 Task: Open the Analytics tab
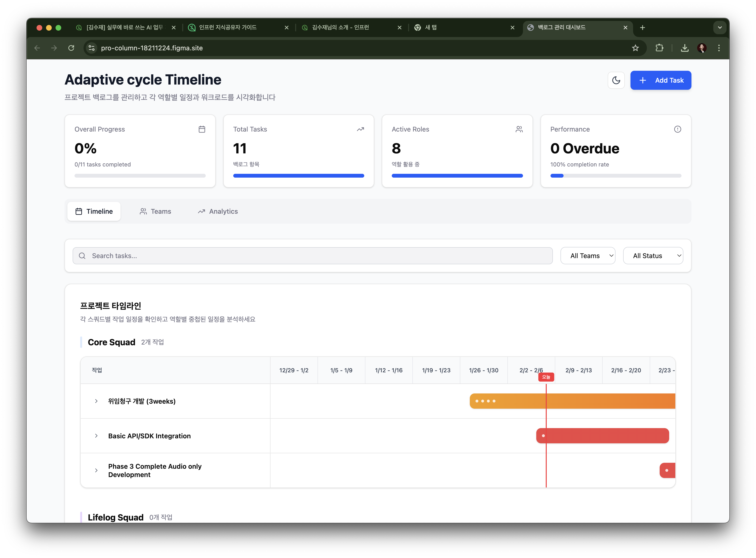click(218, 211)
